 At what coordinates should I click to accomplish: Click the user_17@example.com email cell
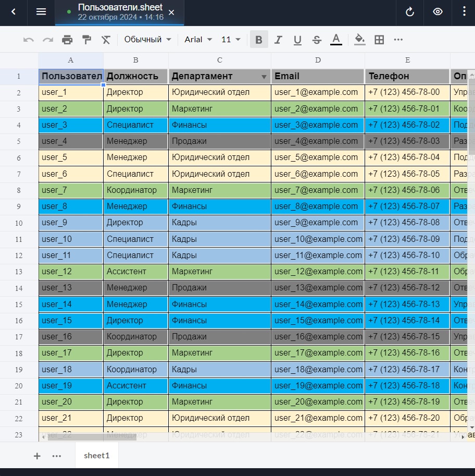tap(318, 353)
